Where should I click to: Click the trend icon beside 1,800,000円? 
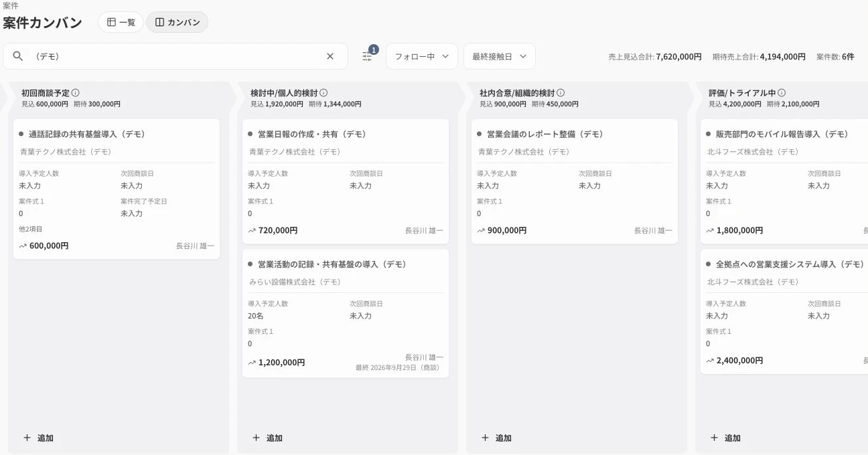[710, 230]
